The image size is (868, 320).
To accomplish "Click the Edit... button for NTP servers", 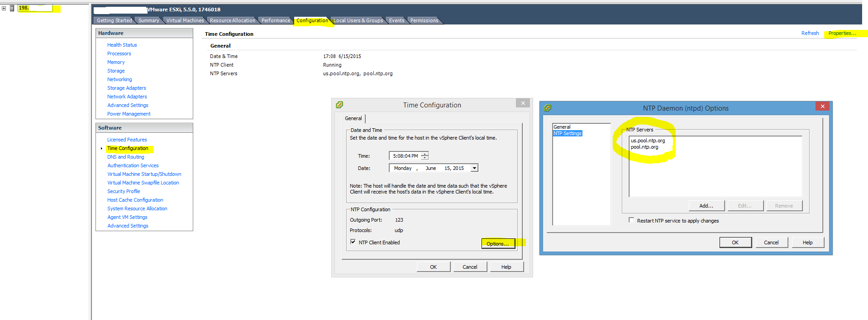I will pos(745,206).
